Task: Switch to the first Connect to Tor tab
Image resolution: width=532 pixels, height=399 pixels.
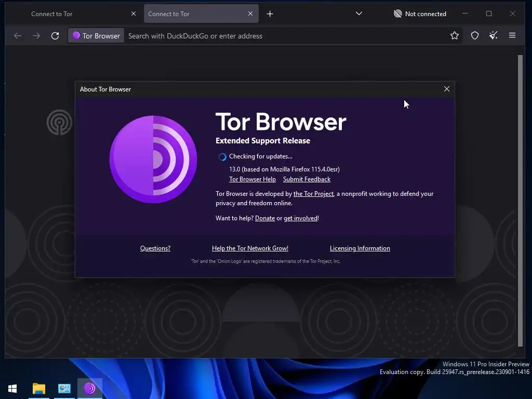Action: [81, 14]
